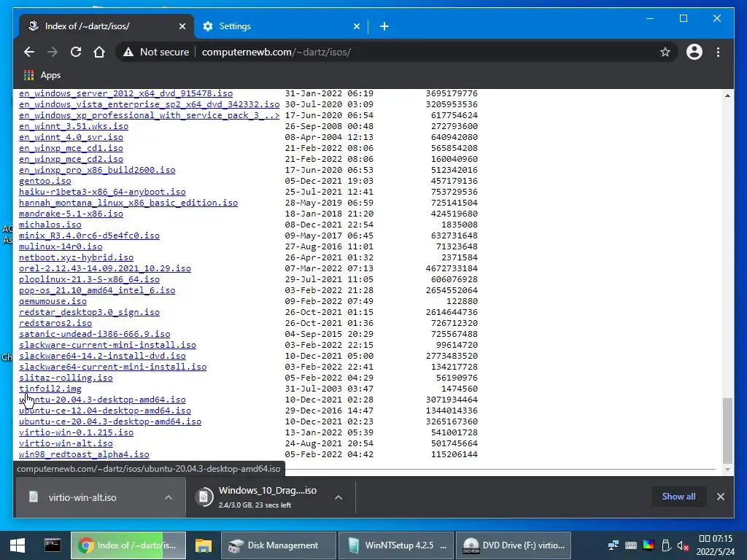747x560 pixels.
Task: Download ubuntu-20.04.3-desktop-amd64.iso
Action: coord(102,400)
